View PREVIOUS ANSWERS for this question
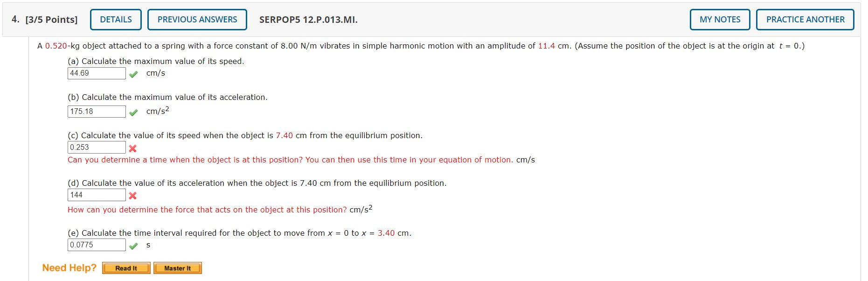This screenshot has width=868, height=281. coord(197,19)
